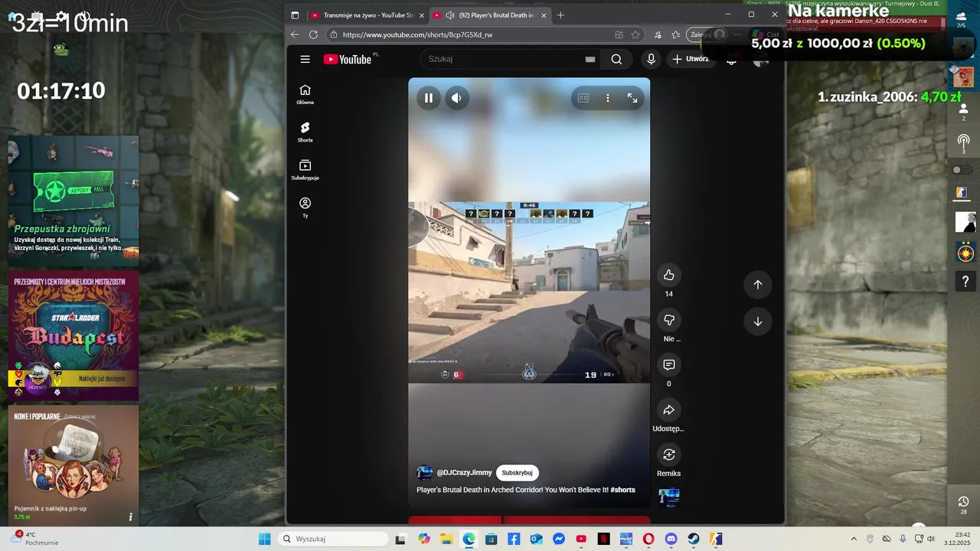Reload the YouTube page
The image size is (980, 551).
pos(313,34)
